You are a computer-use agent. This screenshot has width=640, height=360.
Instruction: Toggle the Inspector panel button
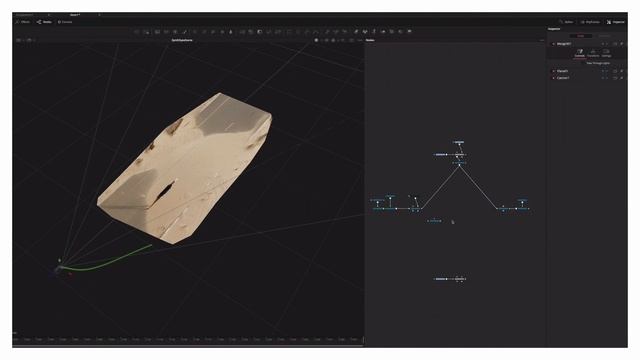coord(616,22)
